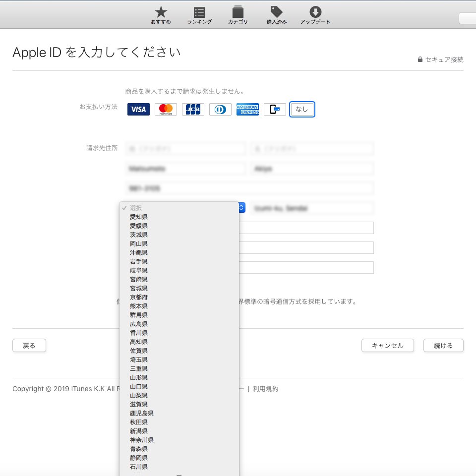Viewport: 476px width, 476px height.
Task: Select Diners Club payment method
Action: pos(220,109)
